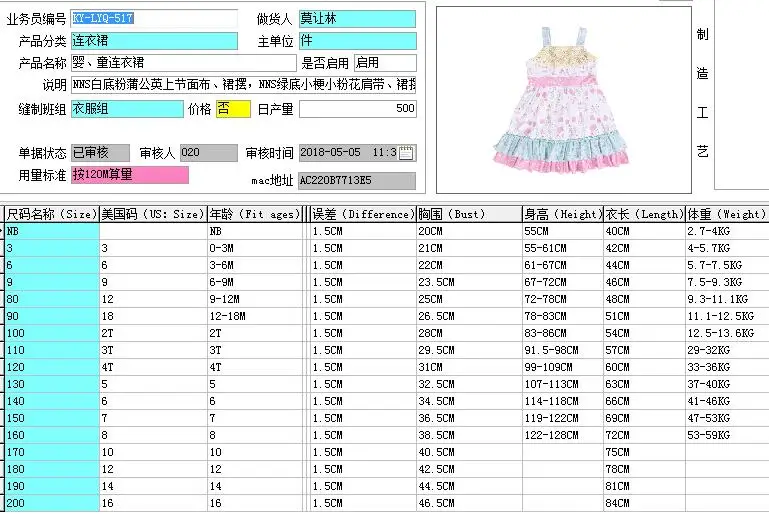Click bust cell 40.5CM

(x=469, y=452)
